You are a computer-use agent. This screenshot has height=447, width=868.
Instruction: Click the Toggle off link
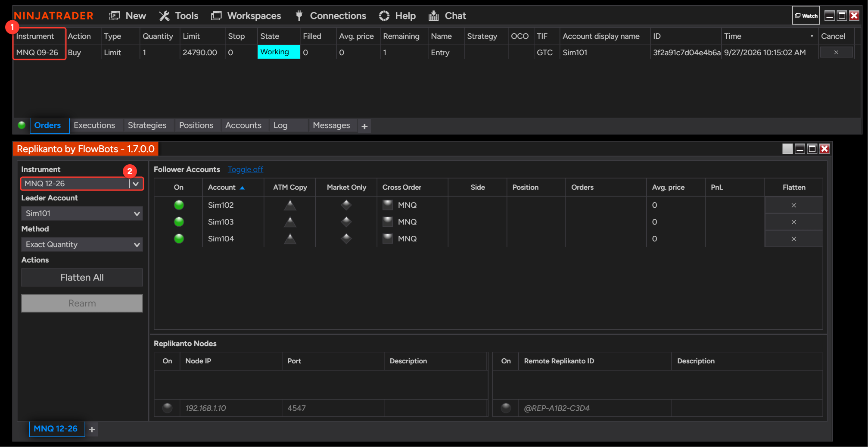click(246, 169)
